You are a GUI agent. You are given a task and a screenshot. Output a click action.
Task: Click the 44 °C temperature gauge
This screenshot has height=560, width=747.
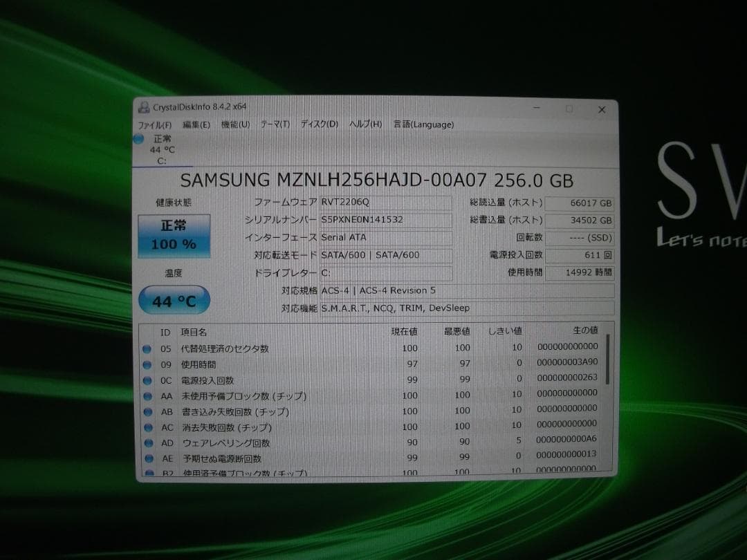[x=174, y=299]
